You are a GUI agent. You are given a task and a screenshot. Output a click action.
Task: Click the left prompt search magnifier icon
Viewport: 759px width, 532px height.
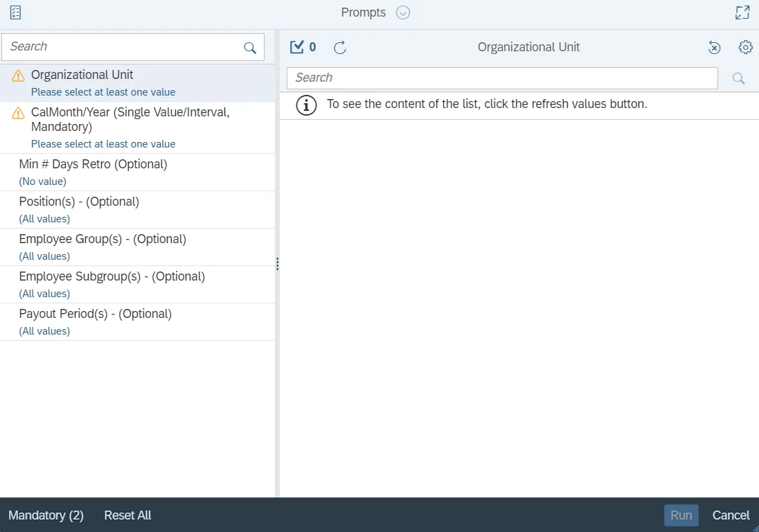point(250,48)
